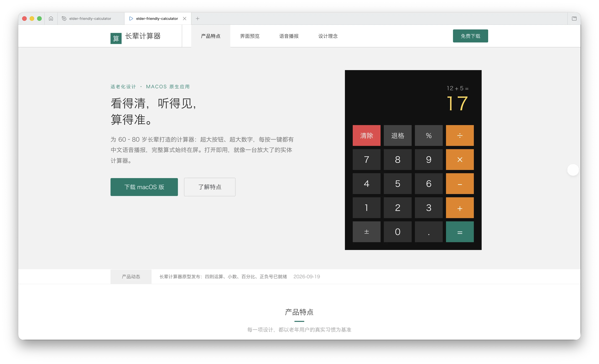Tap the 8 key on calculator
Screen dimensions: 599x364
pos(397,159)
